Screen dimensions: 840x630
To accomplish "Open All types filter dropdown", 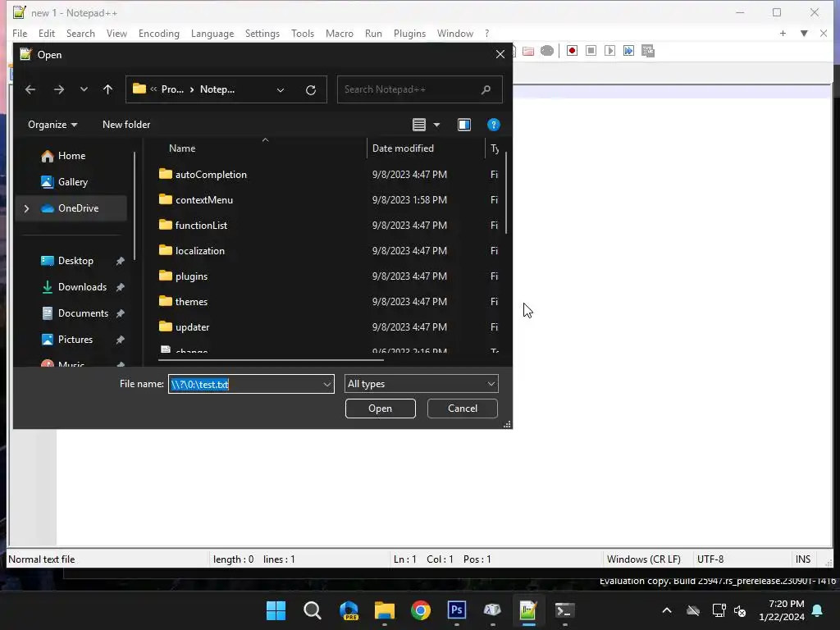I will point(421,384).
